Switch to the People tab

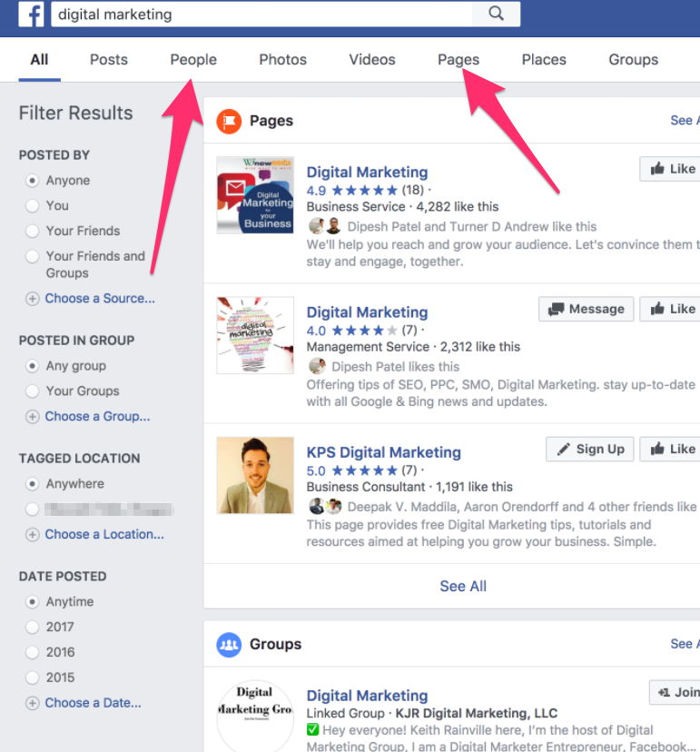point(193,59)
